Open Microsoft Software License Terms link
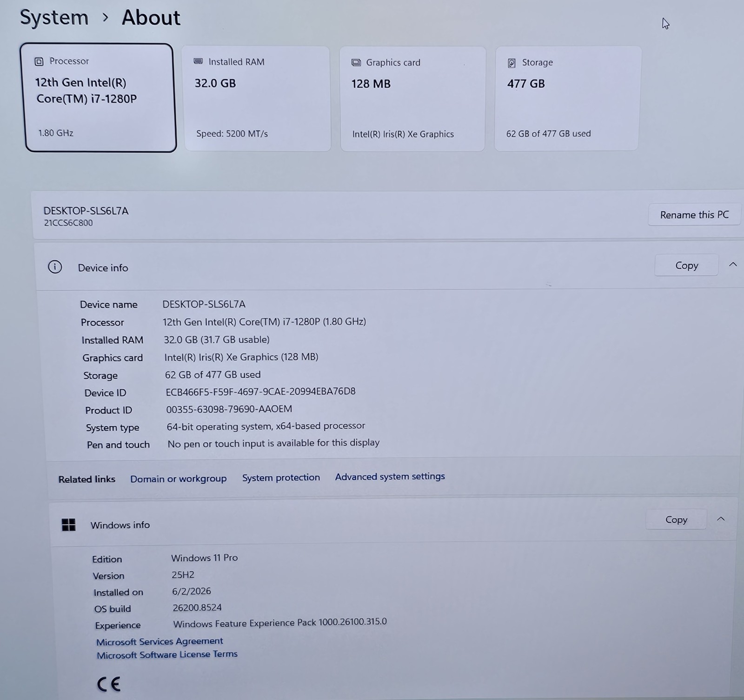The image size is (744, 700). pos(167,654)
